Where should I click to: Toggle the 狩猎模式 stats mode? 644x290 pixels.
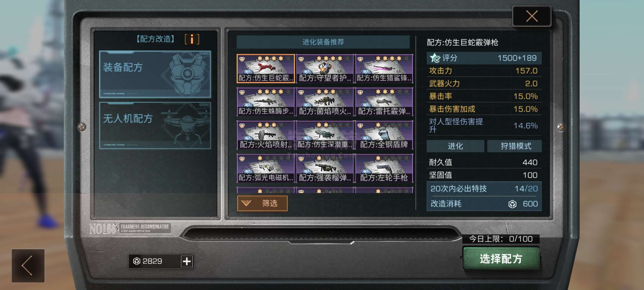[514, 146]
